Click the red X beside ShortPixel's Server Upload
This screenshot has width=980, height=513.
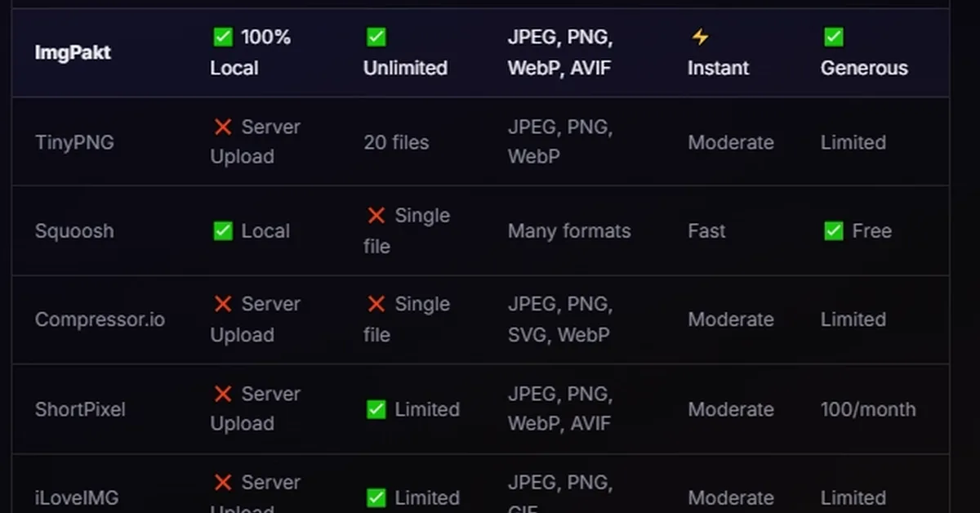coord(222,394)
